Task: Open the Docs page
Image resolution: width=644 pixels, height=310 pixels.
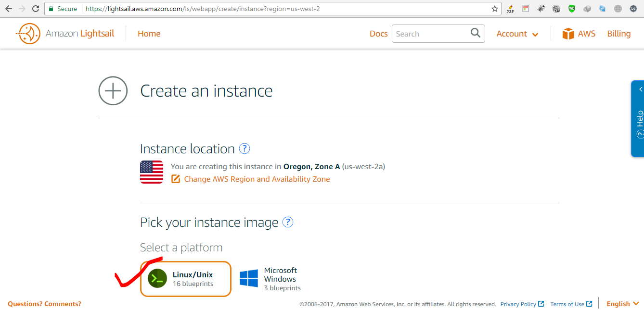Action: coord(378,33)
